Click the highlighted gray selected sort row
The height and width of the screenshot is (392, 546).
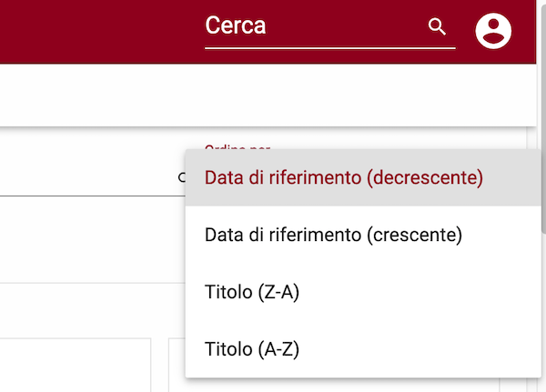363,177
